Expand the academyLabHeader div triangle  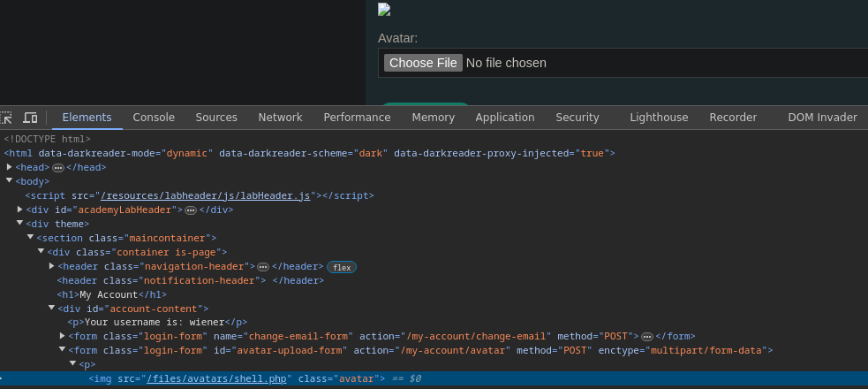[x=20, y=210]
